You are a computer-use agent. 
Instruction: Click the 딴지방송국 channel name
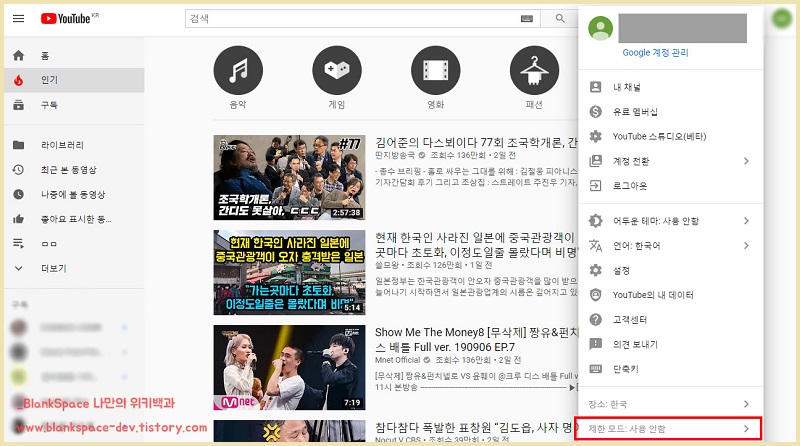pyautogui.click(x=395, y=155)
